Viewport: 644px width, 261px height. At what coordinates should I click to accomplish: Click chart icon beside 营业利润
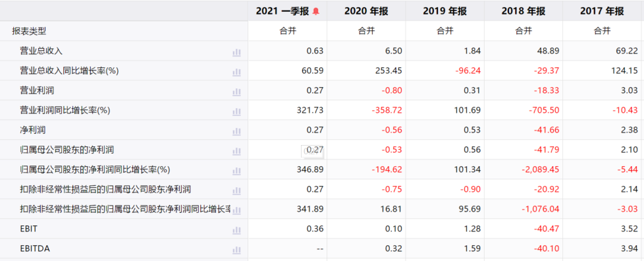click(x=236, y=92)
